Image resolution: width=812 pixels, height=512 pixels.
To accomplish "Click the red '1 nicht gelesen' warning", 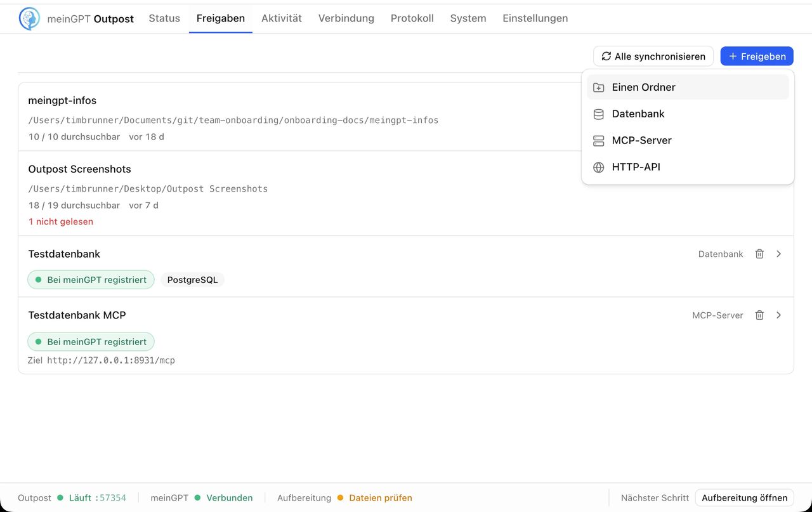I will click(x=61, y=222).
